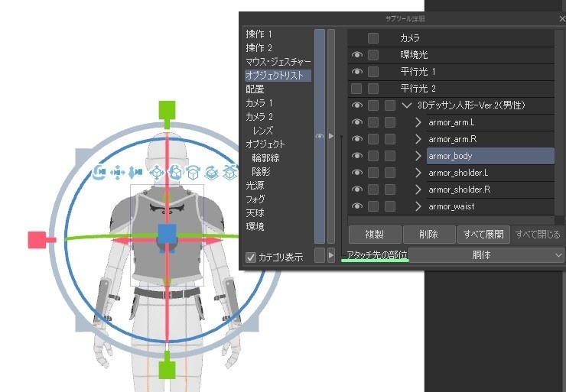This screenshot has width=566, height=392.
Task: Click the eye icon in the category visibility column
Action: (320, 136)
